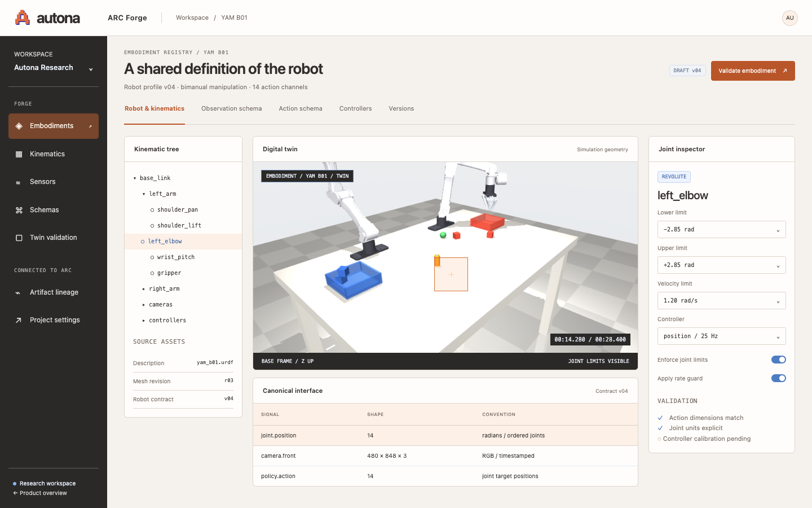Click the ARC Forge header title
The height and width of the screenshot is (508, 812).
[x=127, y=18]
